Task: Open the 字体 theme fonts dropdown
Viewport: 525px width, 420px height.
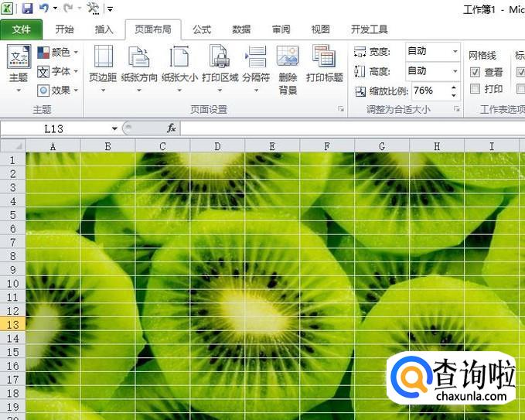Action: (x=57, y=71)
